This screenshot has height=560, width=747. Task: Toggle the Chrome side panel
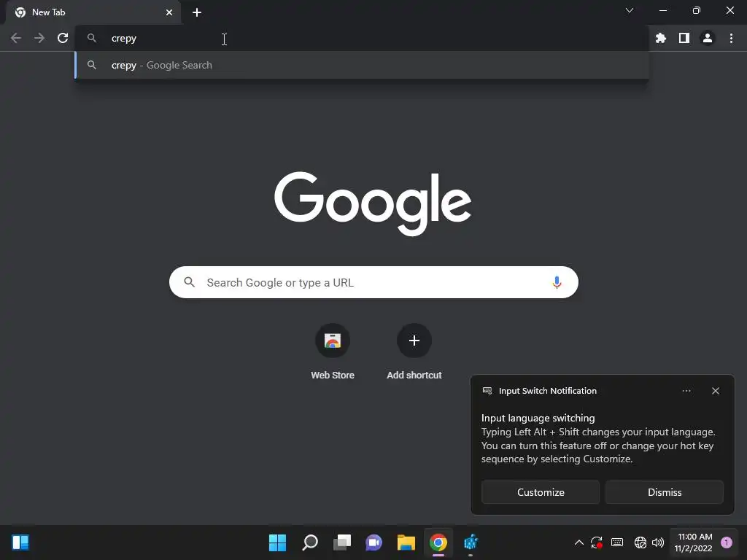[684, 38]
